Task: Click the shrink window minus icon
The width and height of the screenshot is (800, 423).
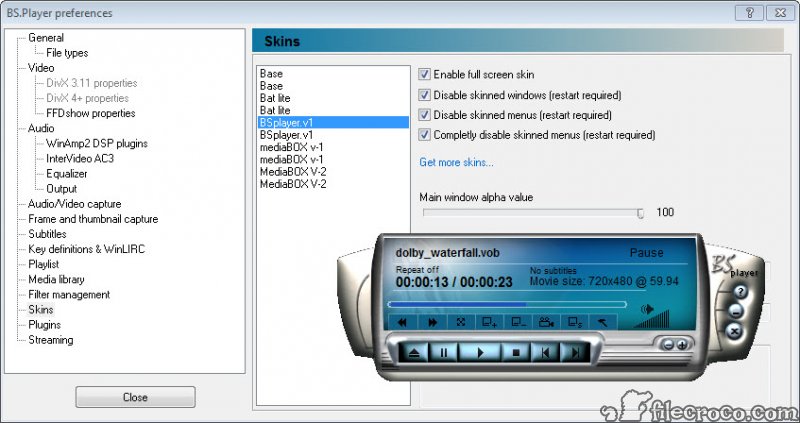Action: click(518, 322)
